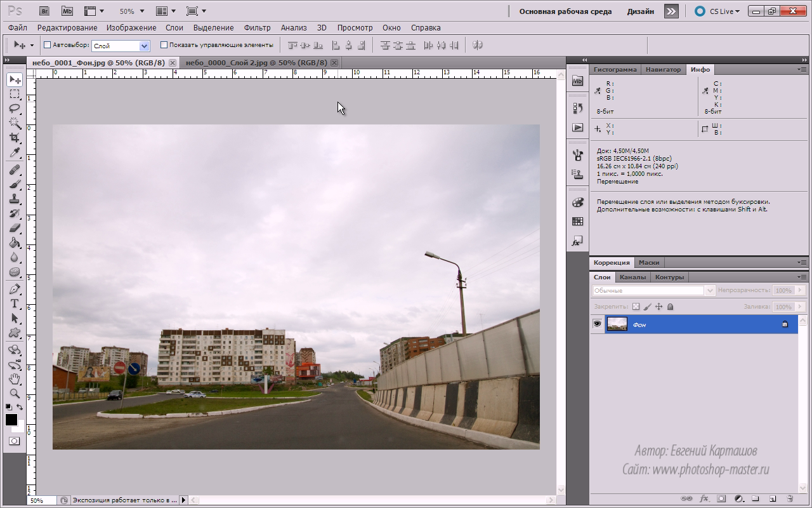Enable the Автовыбор checkbox
Viewport: 812px width, 508px height.
47,45
